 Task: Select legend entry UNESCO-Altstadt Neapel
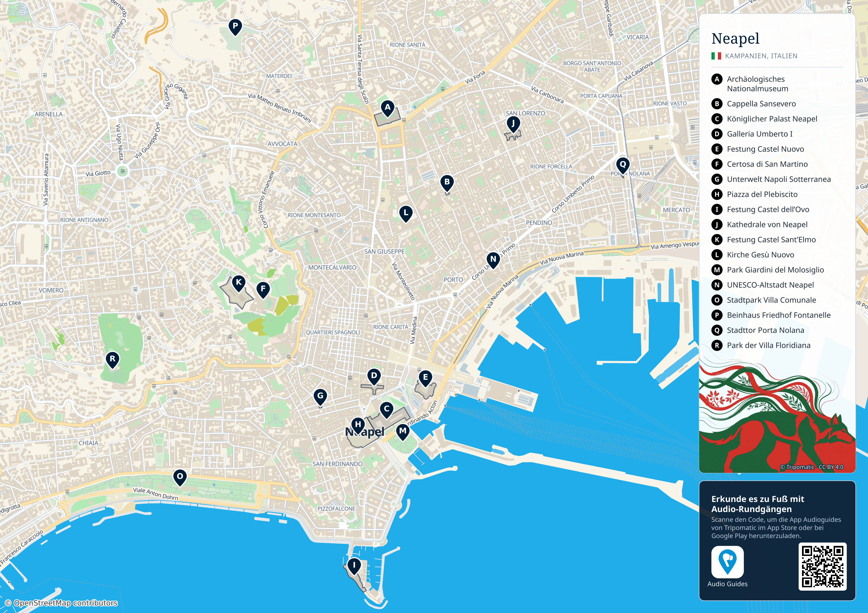click(770, 285)
